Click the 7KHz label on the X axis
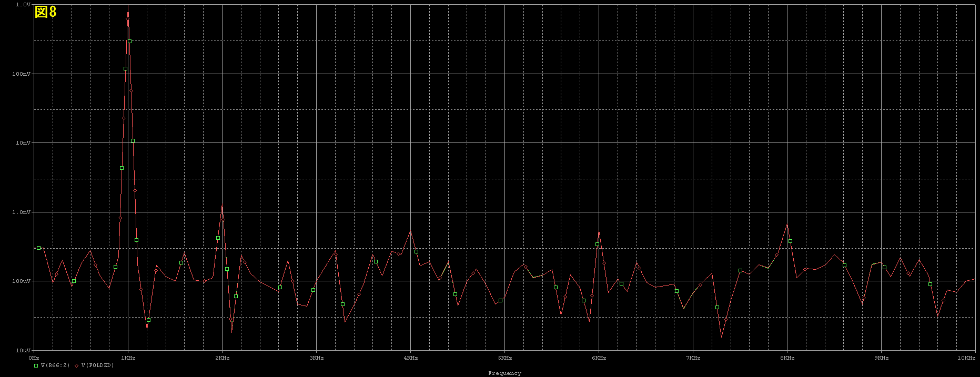This screenshot has height=377, width=980. [693, 358]
